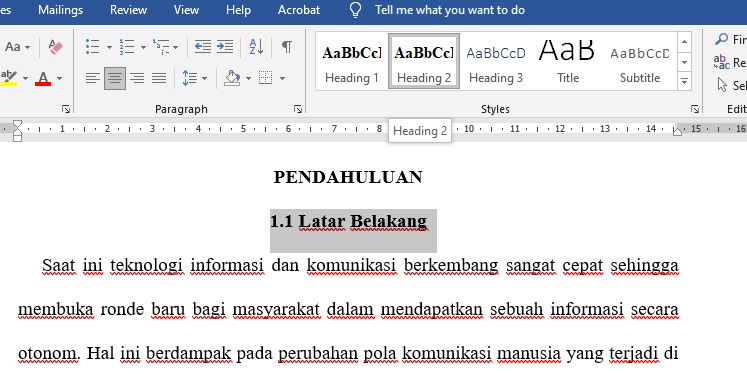This screenshot has height=374, width=747.
Task: Click the Shading paint bucket icon
Action: click(232, 78)
